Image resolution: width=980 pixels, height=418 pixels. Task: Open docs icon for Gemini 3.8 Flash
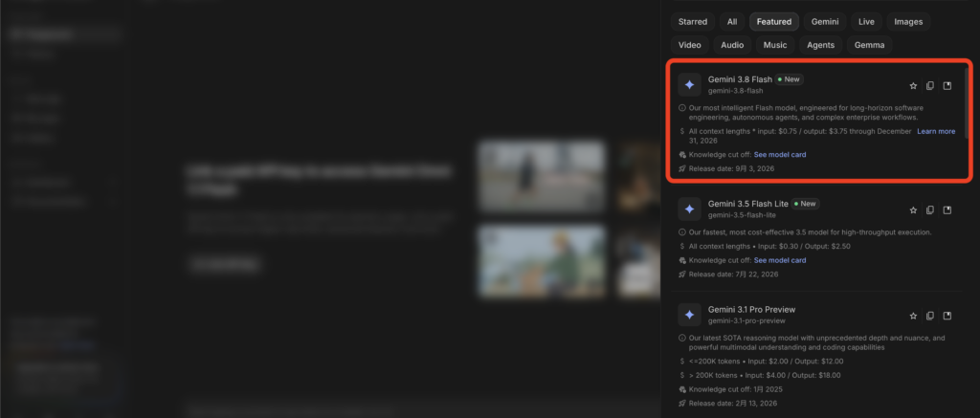coord(947,85)
